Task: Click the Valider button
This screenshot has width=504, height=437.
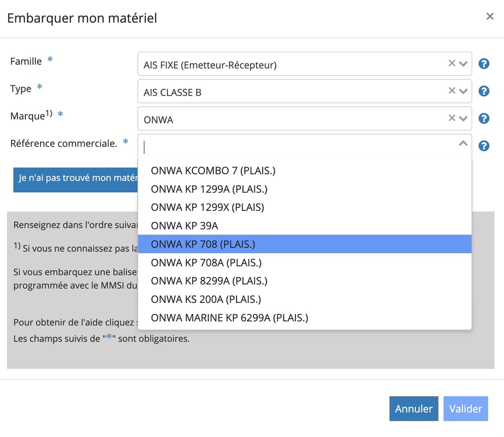Action: pyautogui.click(x=466, y=409)
